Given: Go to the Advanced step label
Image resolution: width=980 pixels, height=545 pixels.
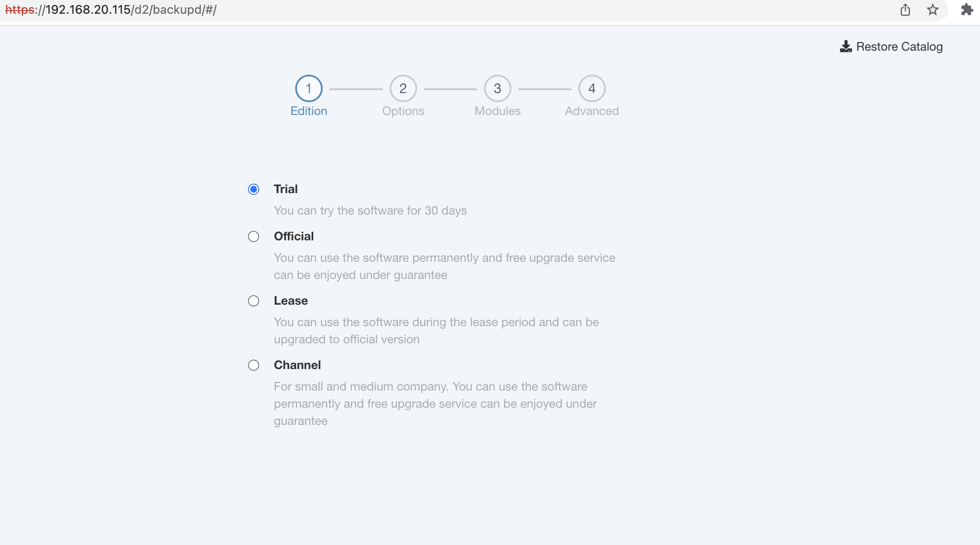Looking at the screenshot, I should tap(592, 111).
